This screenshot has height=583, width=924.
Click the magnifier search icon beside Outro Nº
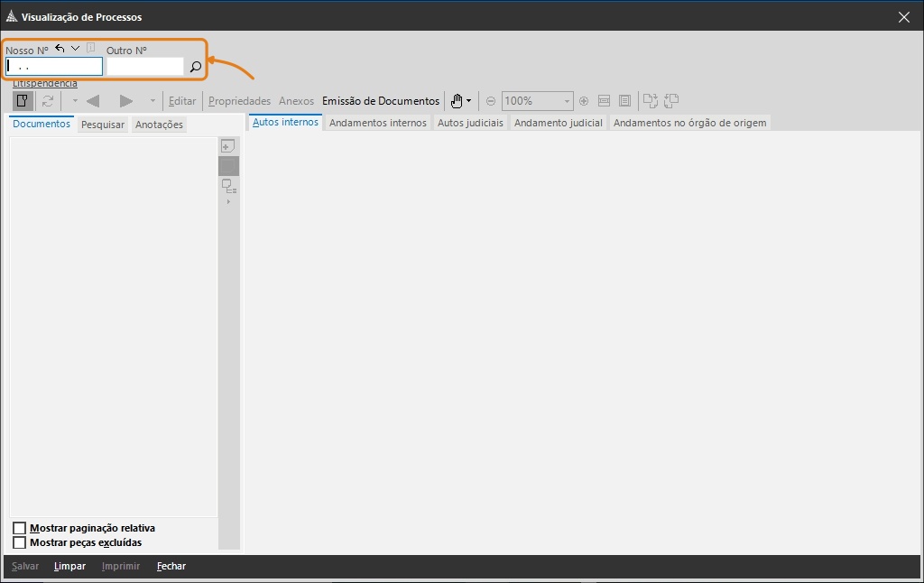point(195,67)
